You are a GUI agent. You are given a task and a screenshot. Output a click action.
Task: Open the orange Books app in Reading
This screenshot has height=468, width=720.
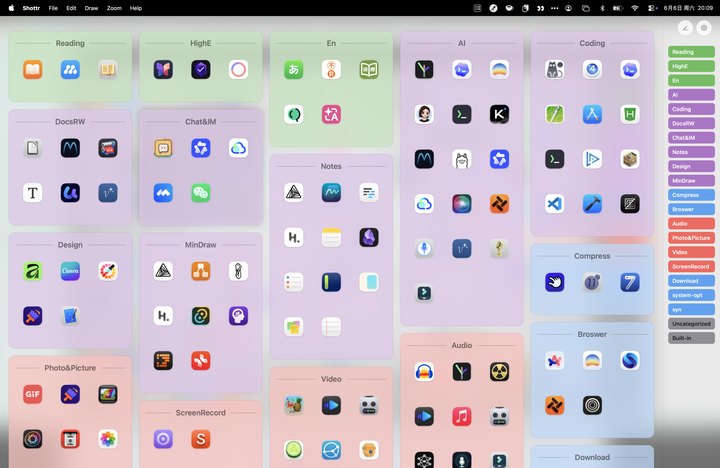(33, 70)
